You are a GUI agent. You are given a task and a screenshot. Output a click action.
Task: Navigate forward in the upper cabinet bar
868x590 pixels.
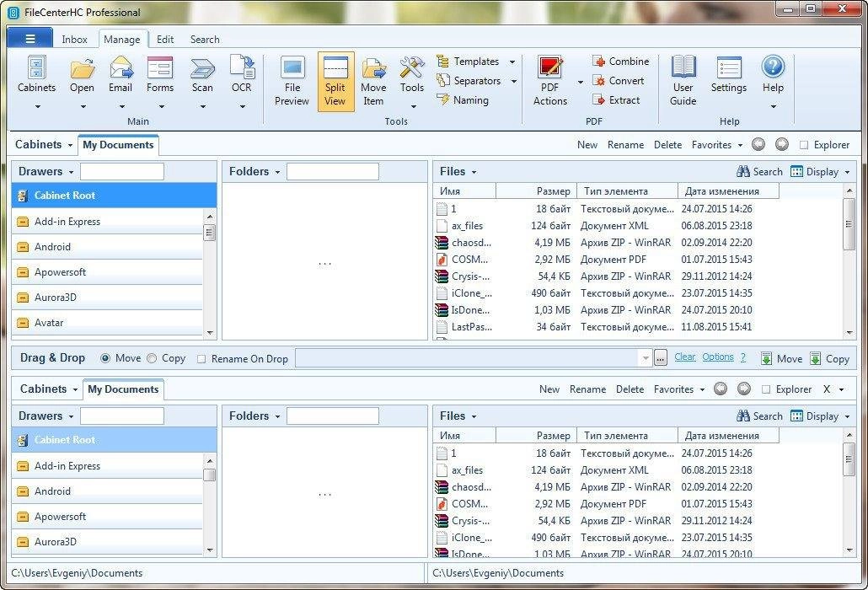[x=782, y=144]
